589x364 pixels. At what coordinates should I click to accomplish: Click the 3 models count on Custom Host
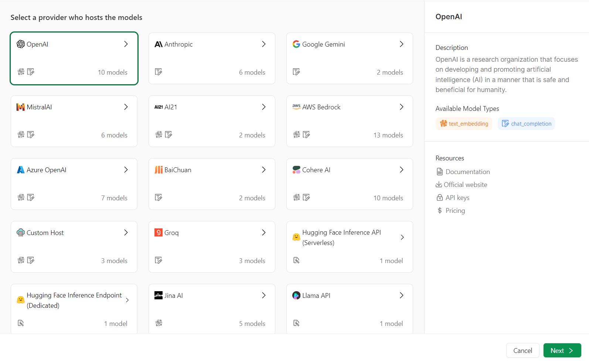point(114,261)
